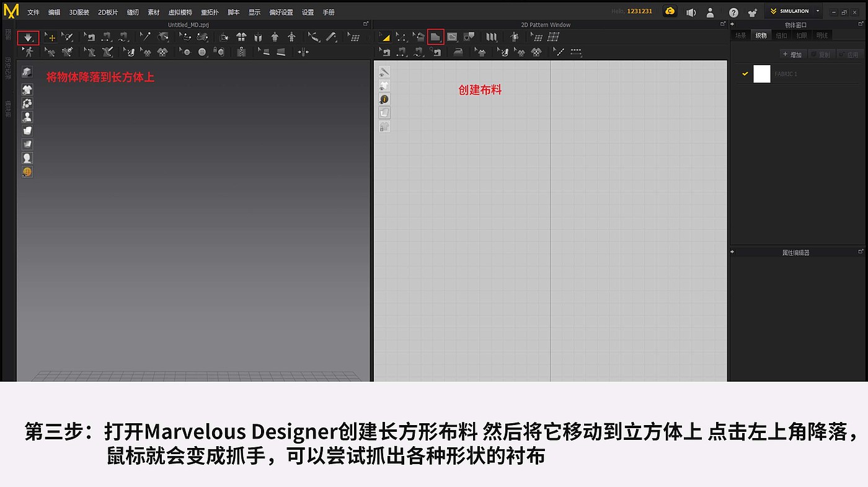
Task: Click the 复制 copy button
Action: point(821,55)
